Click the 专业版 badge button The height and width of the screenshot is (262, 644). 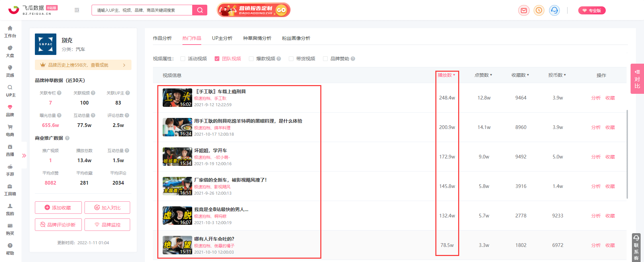point(592,10)
